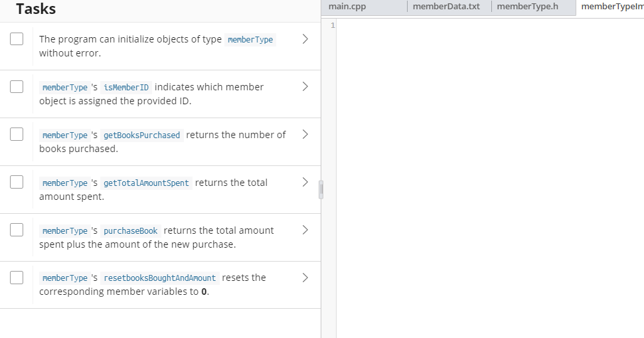
Task: Click the line number 1 gutter
Action: (x=333, y=25)
